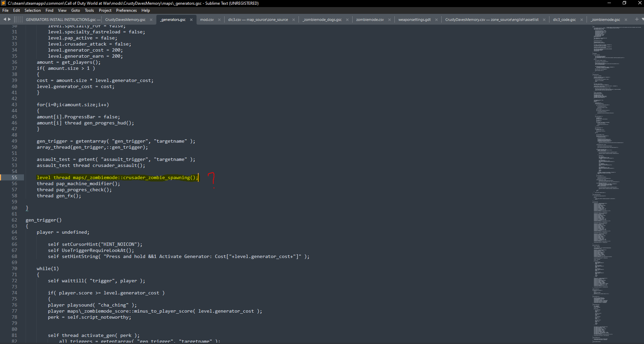
Task: Open the Tools menu
Action: (89, 10)
